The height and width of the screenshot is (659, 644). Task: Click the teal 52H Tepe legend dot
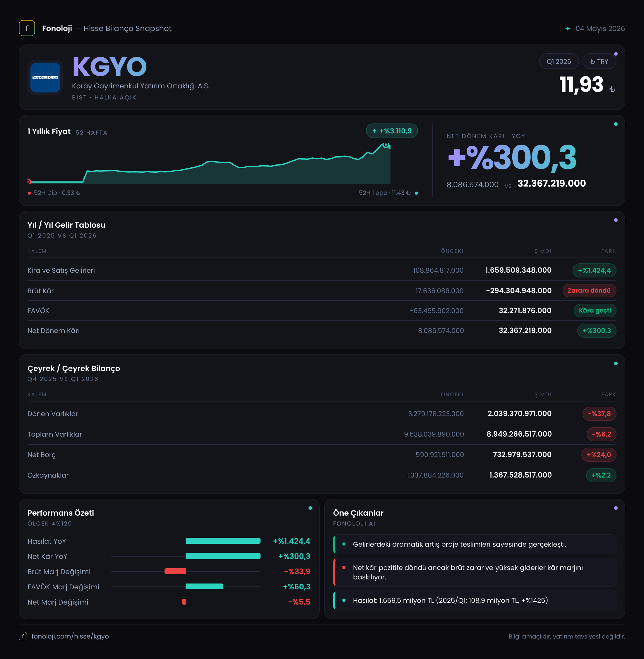[416, 193]
